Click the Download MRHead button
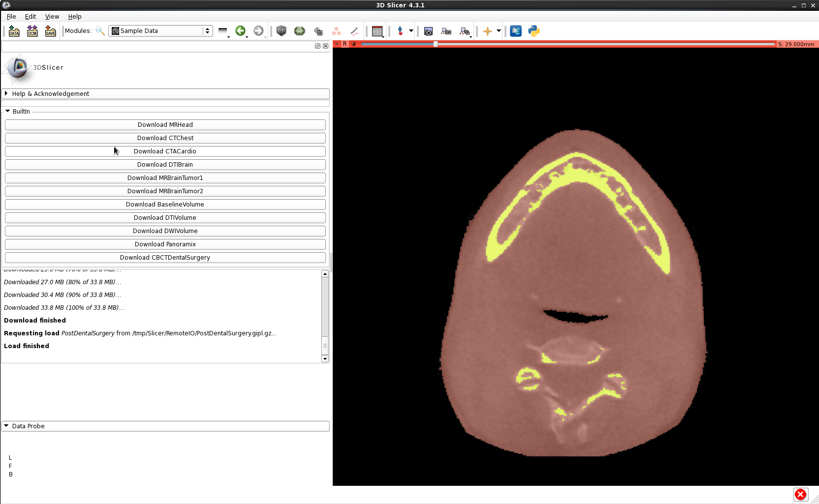The image size is (819, 504). point(165,125)
